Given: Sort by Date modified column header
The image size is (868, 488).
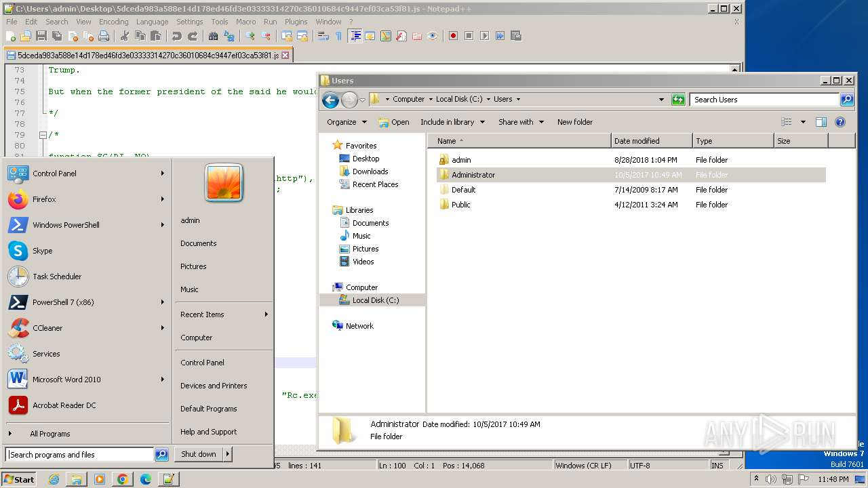Looking at the screenshot, I should [652, 141].
